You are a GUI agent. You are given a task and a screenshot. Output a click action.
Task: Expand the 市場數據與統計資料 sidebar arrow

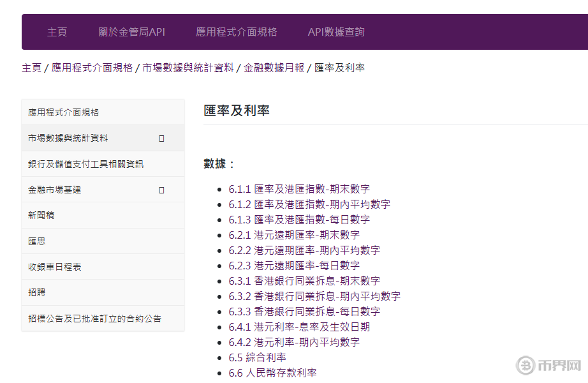161,138
